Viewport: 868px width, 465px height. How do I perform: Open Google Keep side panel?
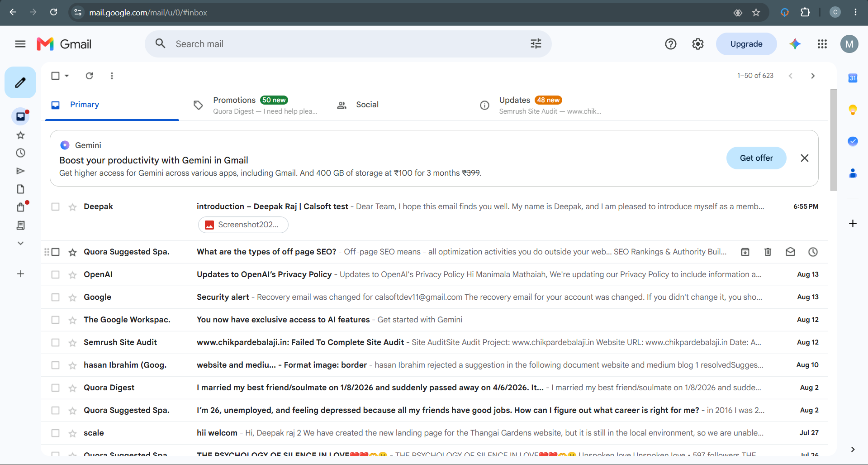[x=853, y=110]
